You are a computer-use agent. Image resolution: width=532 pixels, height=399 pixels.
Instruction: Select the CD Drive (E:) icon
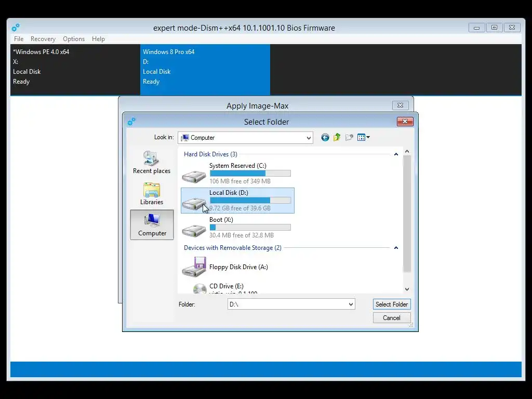pos(199,288)
